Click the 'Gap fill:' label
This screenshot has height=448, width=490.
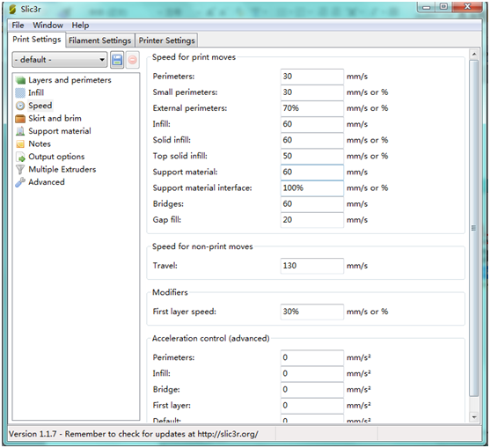(167, 220)
